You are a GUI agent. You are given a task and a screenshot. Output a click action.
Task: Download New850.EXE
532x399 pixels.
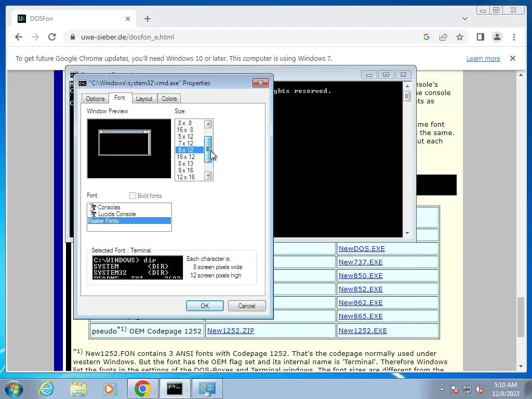pyautogui.click(x=361, y=276)
